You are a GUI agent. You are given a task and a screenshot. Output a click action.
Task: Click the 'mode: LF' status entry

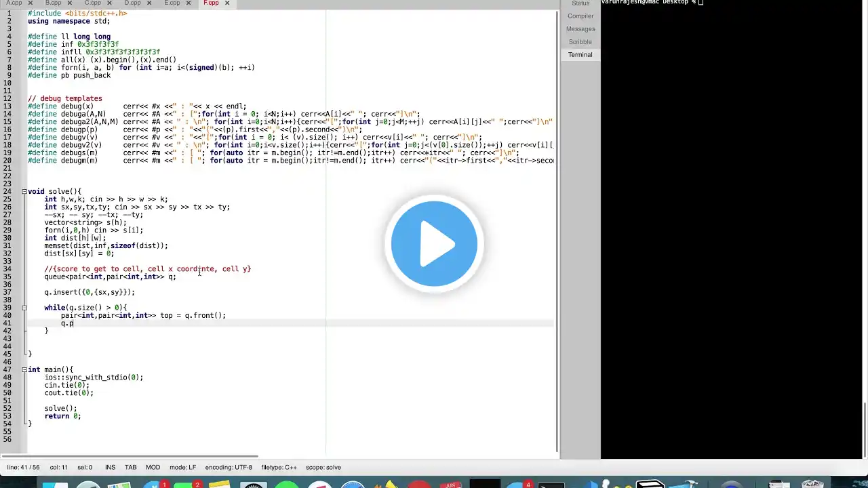pos(183,467)
